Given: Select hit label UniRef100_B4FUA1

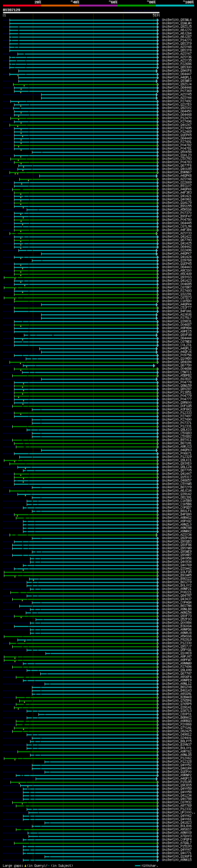Looking at the screenshot, I should [176, 311].
